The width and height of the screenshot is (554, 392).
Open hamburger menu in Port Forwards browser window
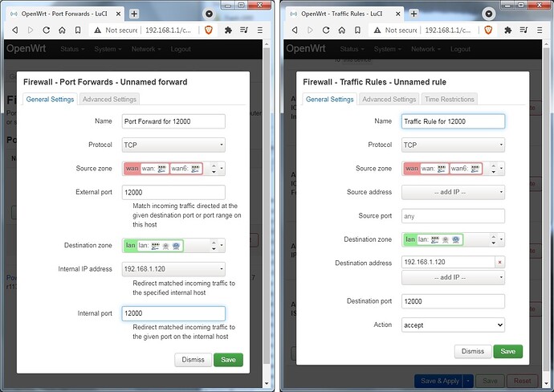pos(260,30)
